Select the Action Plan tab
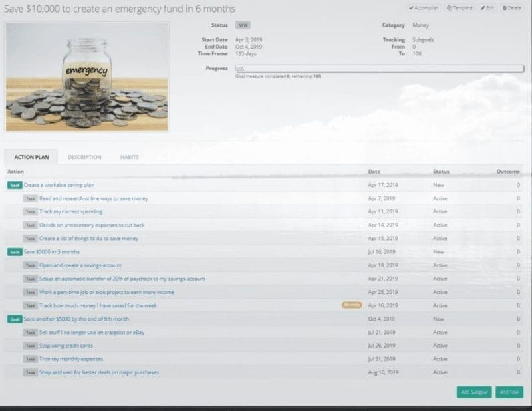 (31, 157)
